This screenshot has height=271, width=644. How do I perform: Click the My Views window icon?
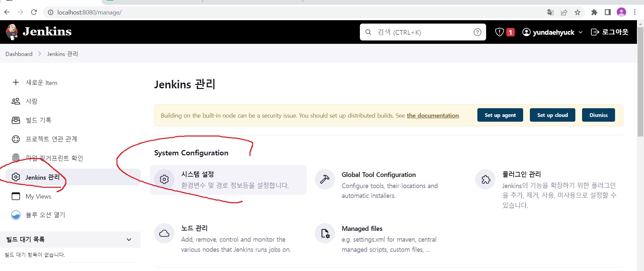pos(16,196)
